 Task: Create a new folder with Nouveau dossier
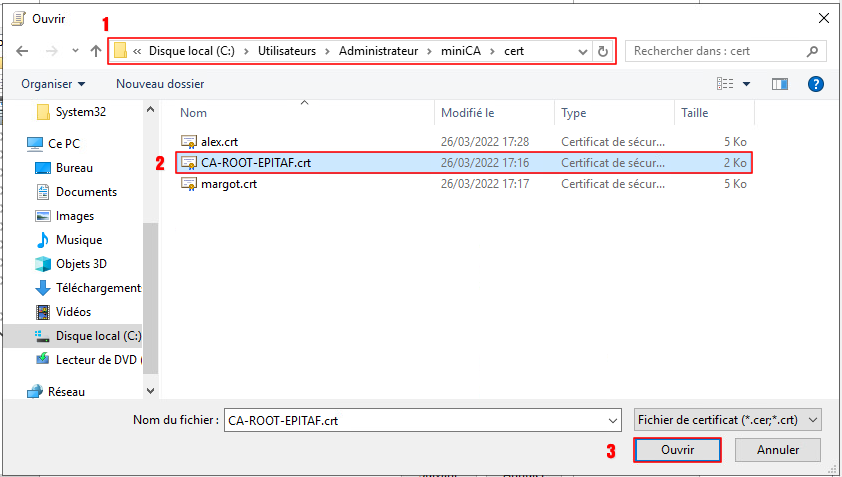160,85
